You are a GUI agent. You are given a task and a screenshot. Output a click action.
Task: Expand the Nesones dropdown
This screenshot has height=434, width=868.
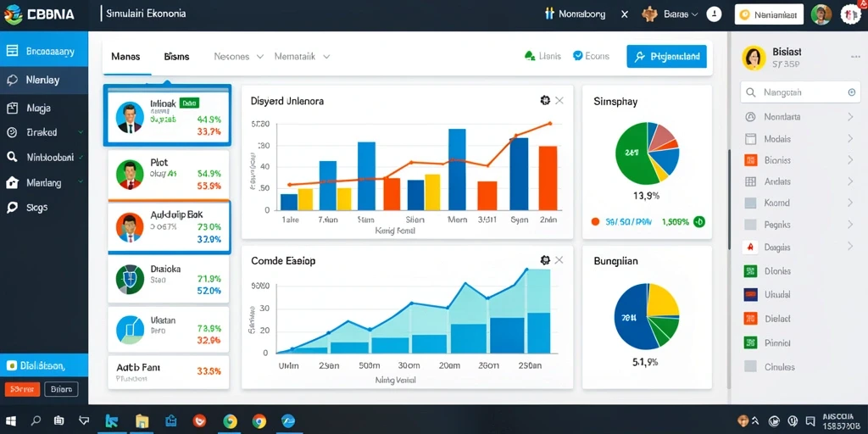[238, 57]
